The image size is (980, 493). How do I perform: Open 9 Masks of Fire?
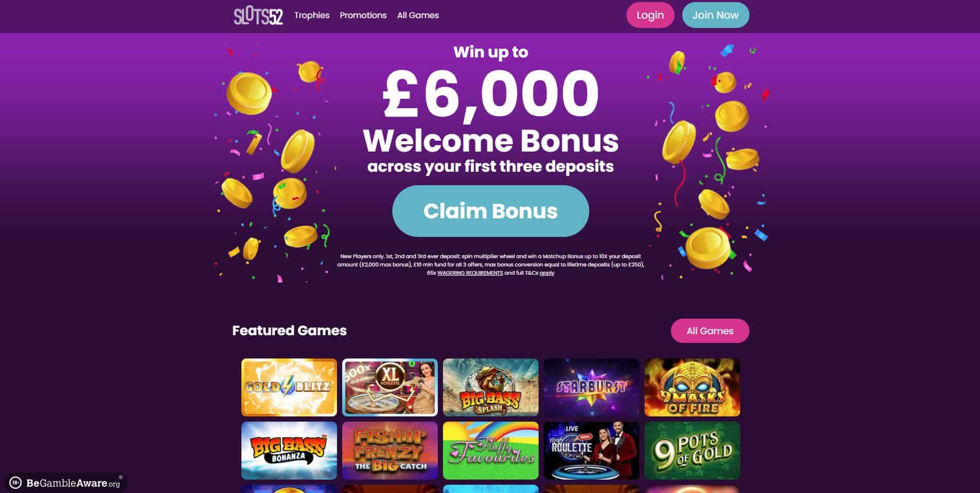pyautogui.click(x=692, y=387)
